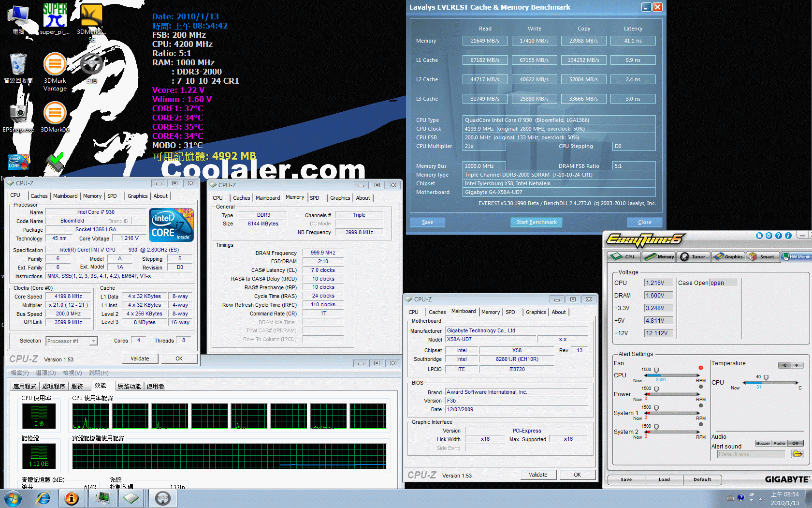Click Start Benchmark in EVEREST
Image resolution: width=812 pixels, height=508 pixels.
click(x=536, y=222)
